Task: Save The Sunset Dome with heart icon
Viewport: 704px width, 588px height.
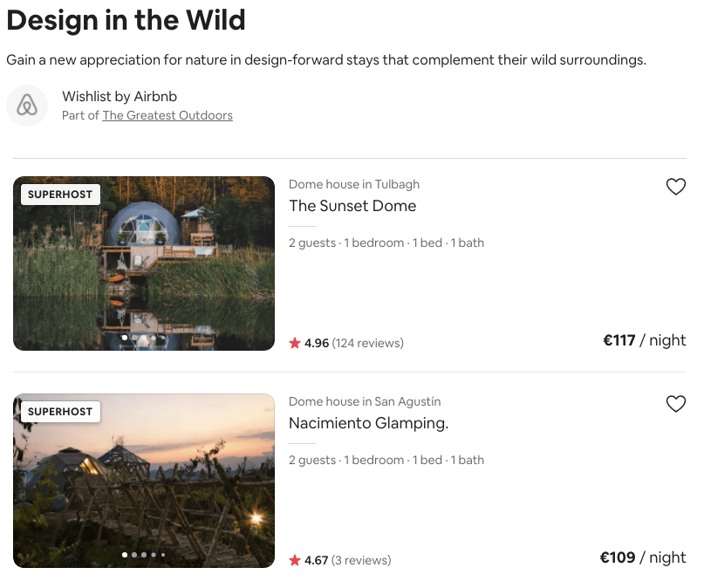Action: 675,187
